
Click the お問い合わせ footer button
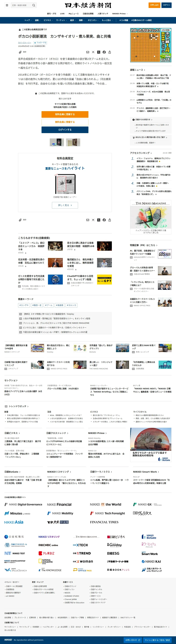pos(133,640)
